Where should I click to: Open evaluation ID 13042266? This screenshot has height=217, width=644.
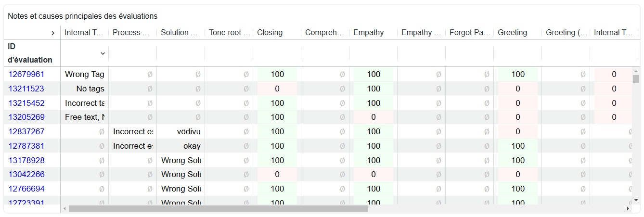point(26,174)
